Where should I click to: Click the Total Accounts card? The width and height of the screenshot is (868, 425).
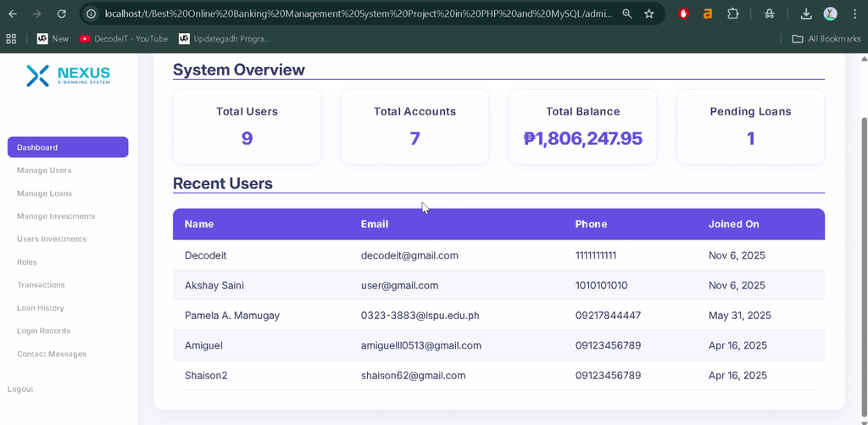415,127
